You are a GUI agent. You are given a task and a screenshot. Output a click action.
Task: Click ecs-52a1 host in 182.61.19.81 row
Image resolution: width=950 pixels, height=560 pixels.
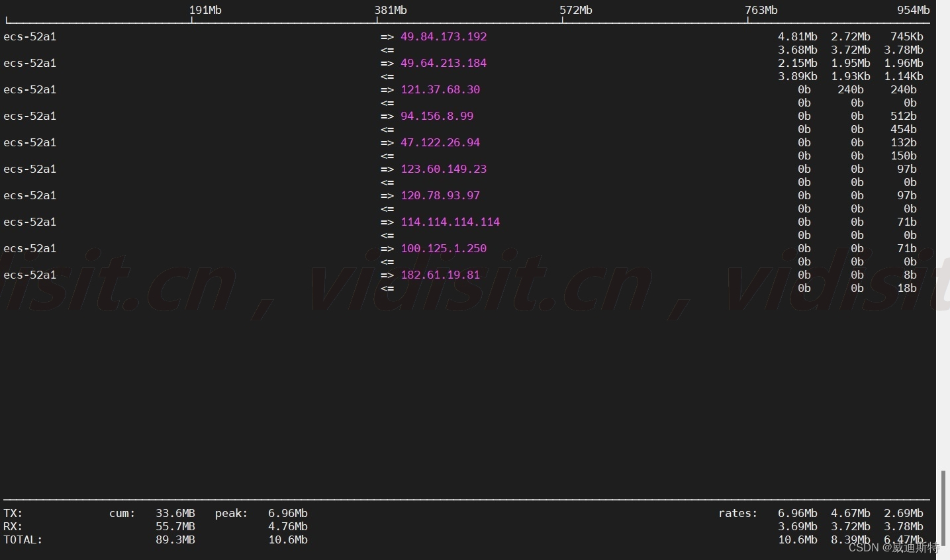coord(30,275)
